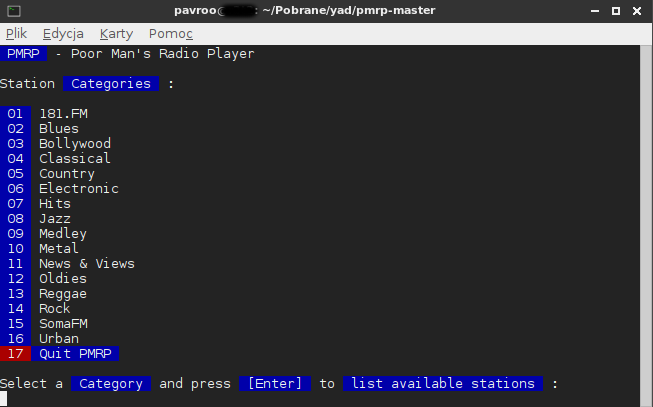
Task: Click the Bollywood category entry
Action: pyautogui.click(x=74, y=144)
